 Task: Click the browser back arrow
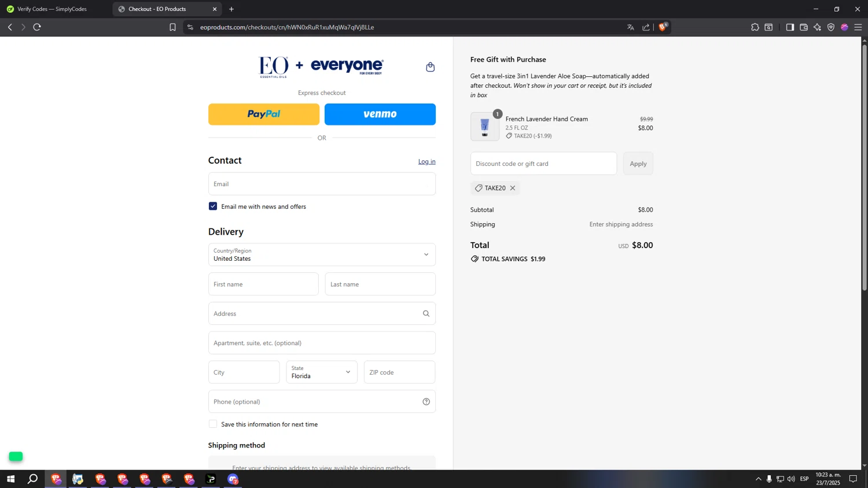(x=10, y=27)
